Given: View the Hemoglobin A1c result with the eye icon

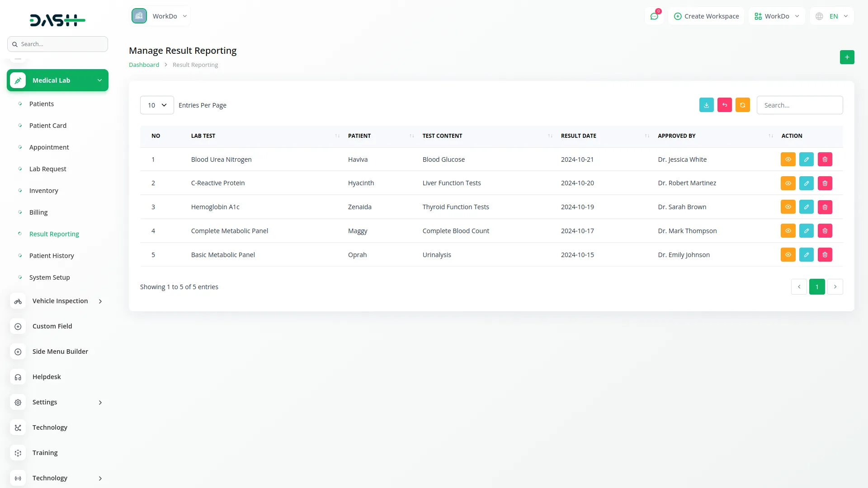Looking at the screenshot, I should click(788, 207).
